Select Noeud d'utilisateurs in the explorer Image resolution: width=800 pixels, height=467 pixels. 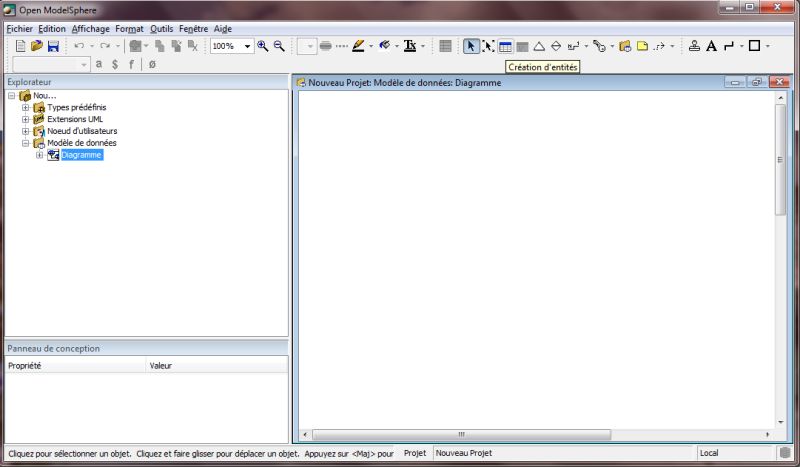81,131
